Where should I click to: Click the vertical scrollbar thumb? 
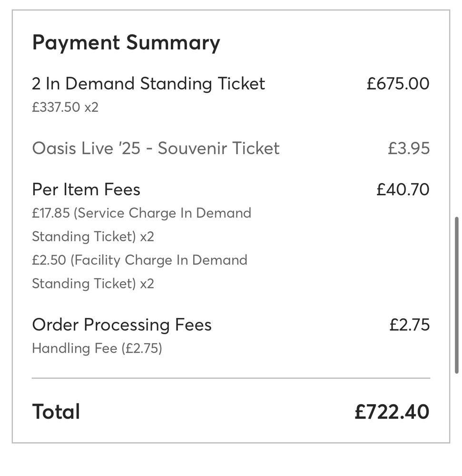pyautogui.click(x=457, y=296)
